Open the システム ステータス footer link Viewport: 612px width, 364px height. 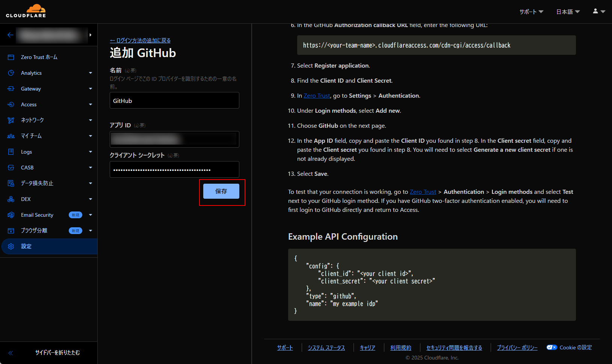tap(326, 348)
